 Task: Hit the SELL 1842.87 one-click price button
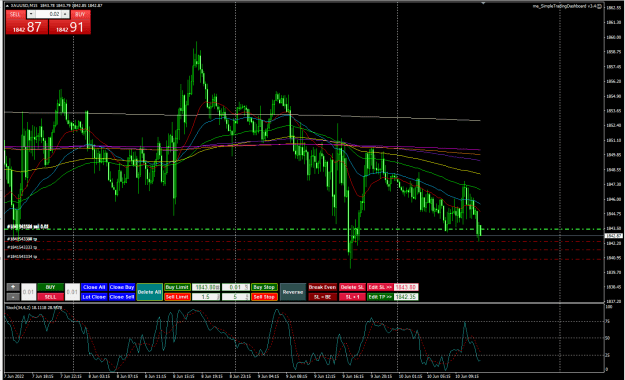(27, 27)
